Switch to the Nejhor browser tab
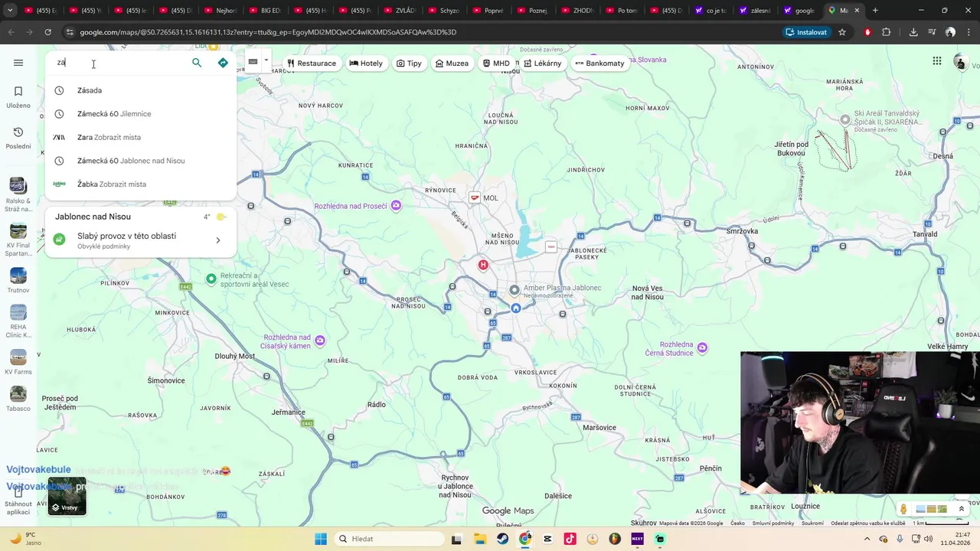 [222, 11]
